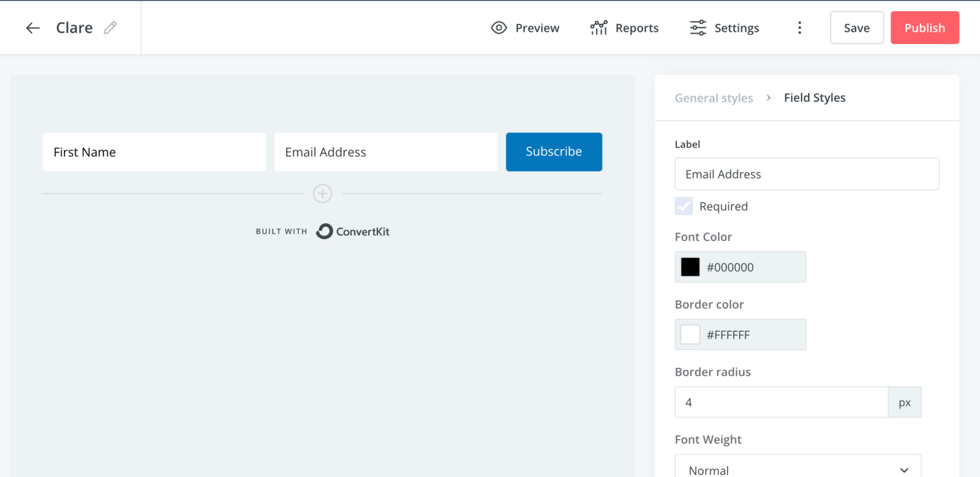Click the Reports chart icon
This screenshot has height=477, width=980.
(x=599, y=28)
